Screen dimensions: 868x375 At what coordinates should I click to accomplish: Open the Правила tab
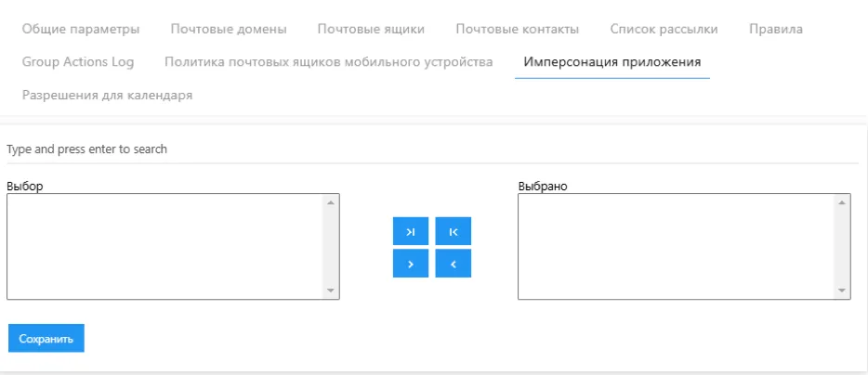tap(776, 30)
